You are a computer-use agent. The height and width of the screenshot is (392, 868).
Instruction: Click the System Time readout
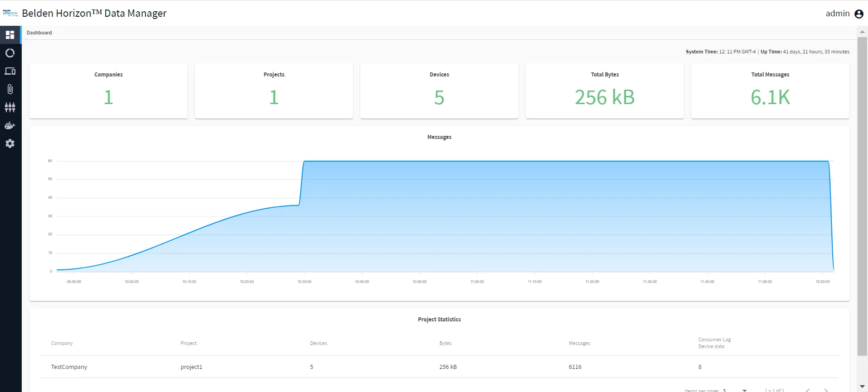coord(721,52)
